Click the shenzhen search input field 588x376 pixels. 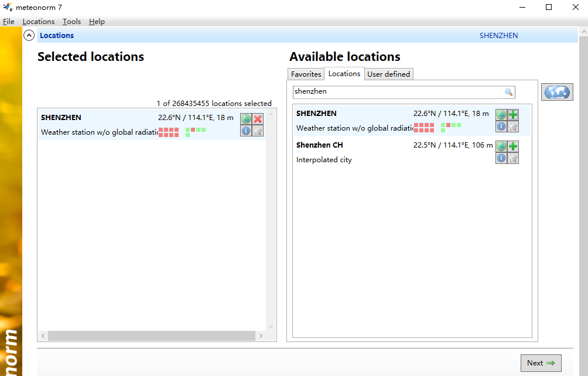[398, 92]
